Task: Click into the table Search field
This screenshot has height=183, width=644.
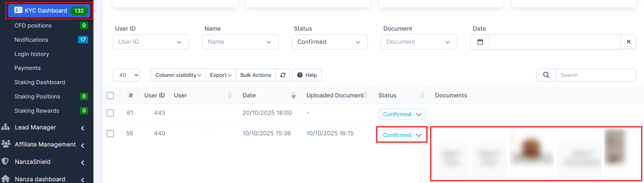Action: pyautogui.click(x=596, y=75)
